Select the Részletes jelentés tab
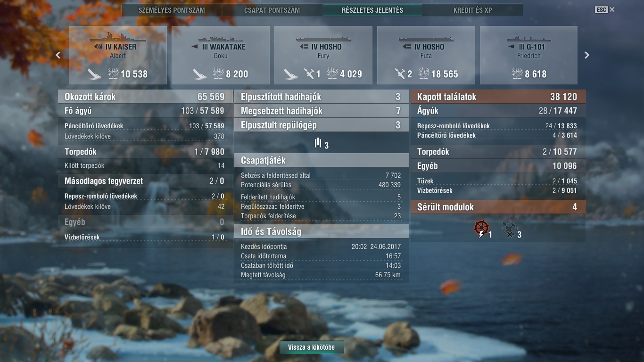Viewport: 644px width, 362px height. 372,10
